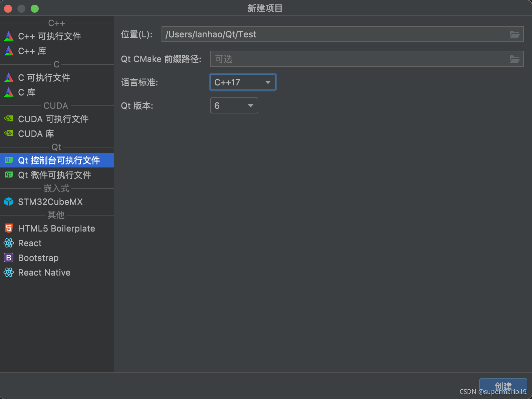532x399 pixels.
Task: Click the Bootstrap B icon
Action: point(9,258)
